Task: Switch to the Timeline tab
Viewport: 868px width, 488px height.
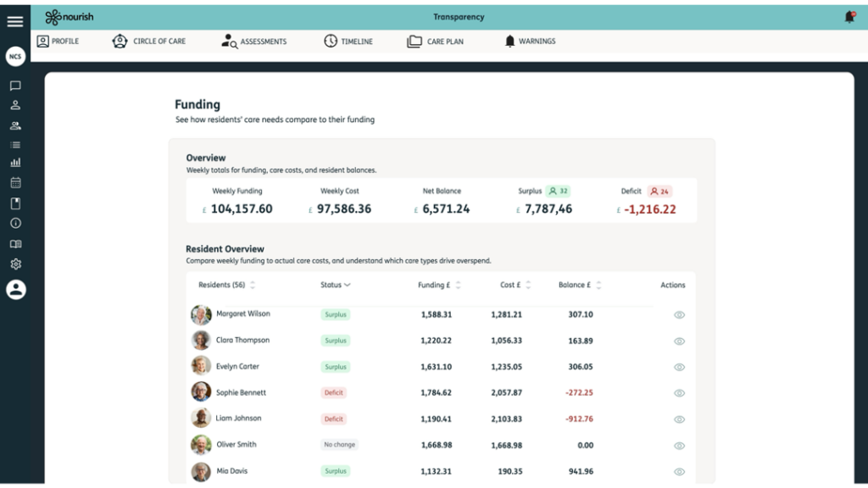Action: point(348,41)
